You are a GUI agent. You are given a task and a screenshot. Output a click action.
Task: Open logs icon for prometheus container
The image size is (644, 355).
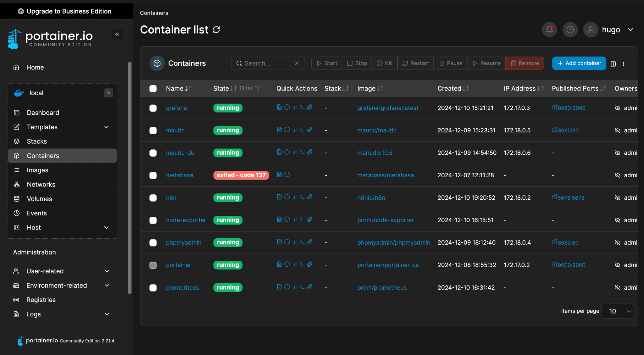click(279, 287)
